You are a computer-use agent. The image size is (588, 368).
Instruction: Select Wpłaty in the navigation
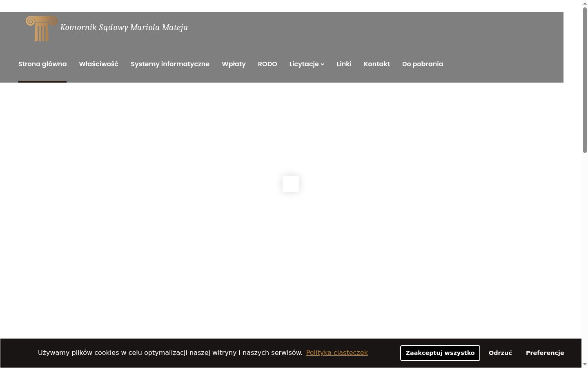pyautogui.click(x=234, y=64)
